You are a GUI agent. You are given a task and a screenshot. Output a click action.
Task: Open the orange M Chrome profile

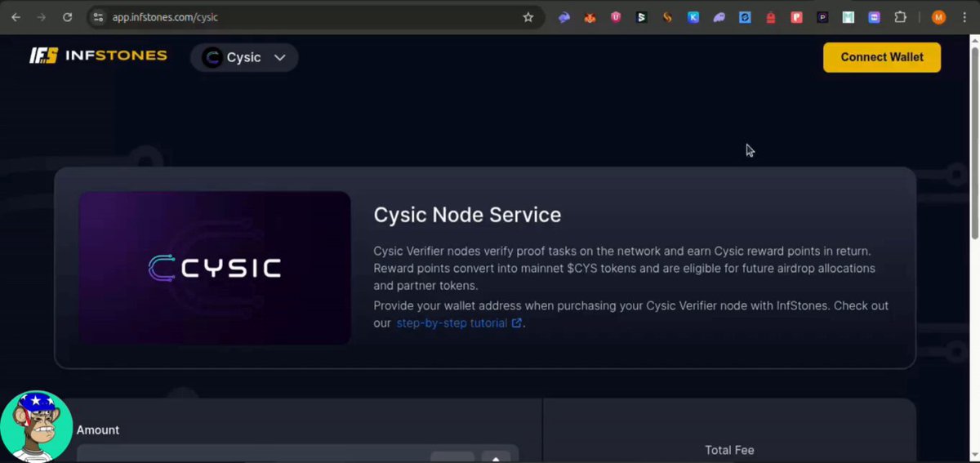(938, 17)
